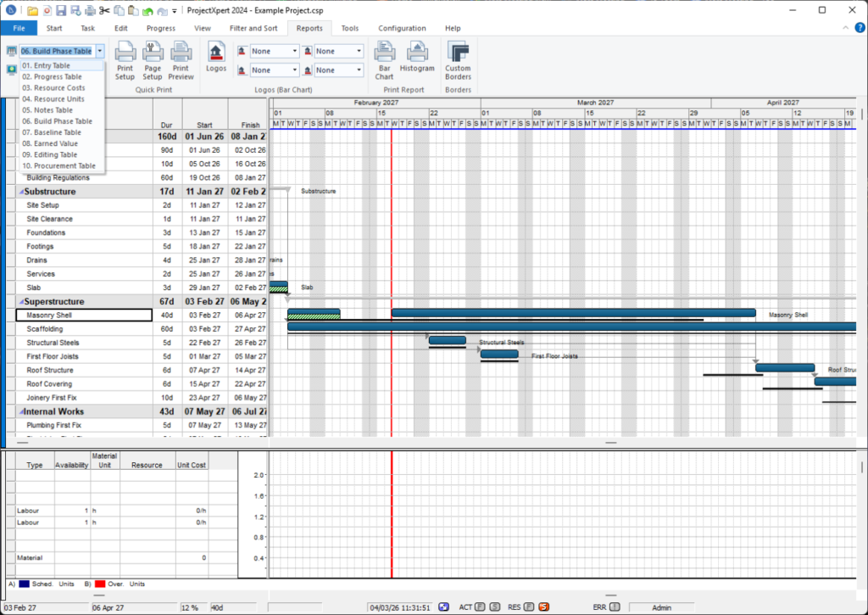
Task: Open Print Preview
Action: [181, 61]
